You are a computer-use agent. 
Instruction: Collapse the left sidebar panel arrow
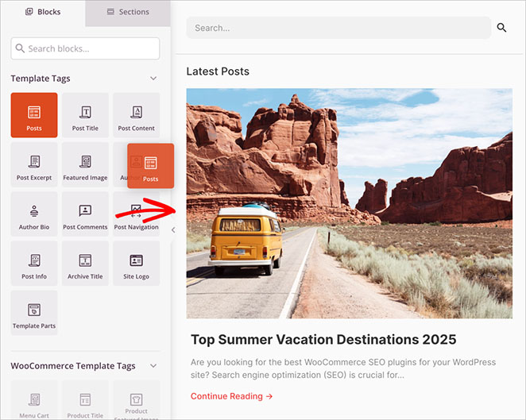(x=173, y=230)
